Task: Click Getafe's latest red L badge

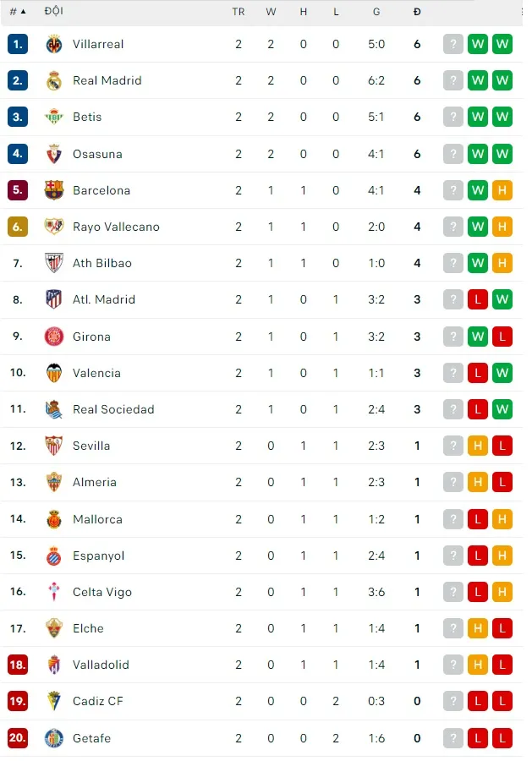Action: 502,738
